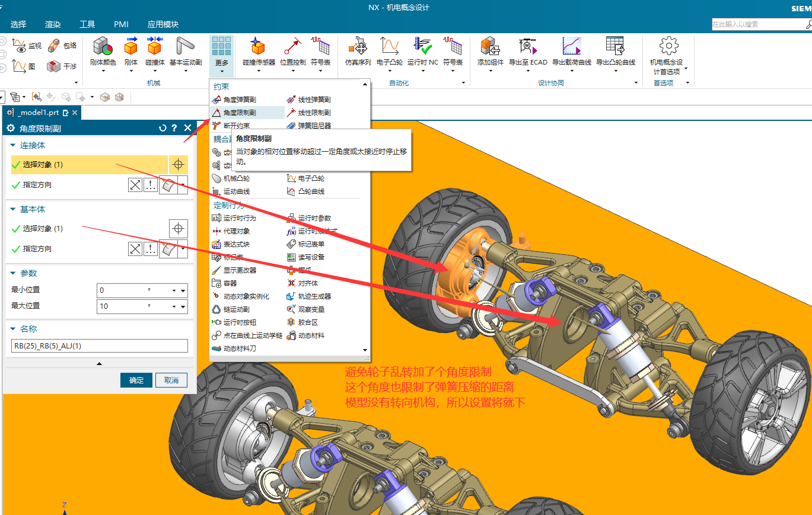This screenshot has height=515, width=812.
Task: Click the 位置控制 position control icon
Action: coord(292,46)
